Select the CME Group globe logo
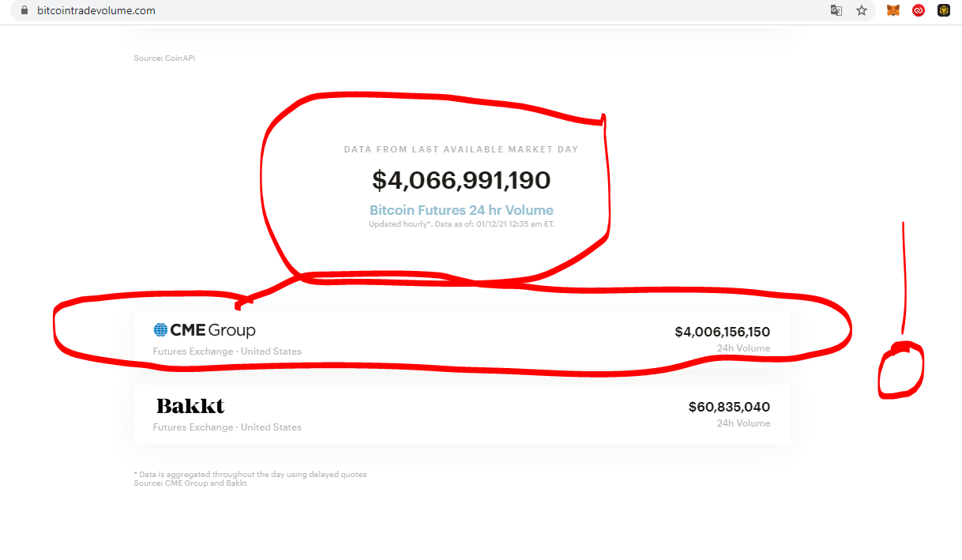The image size is (962, 560). [x=160, y=329]
